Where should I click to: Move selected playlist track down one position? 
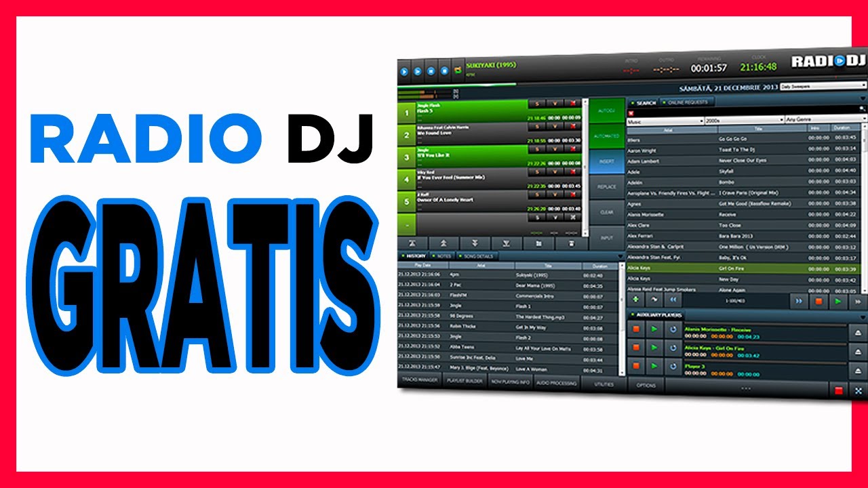point(475,243)
